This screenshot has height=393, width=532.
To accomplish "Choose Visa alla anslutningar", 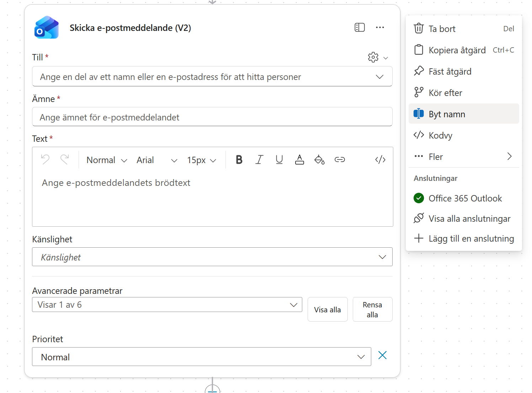I will [x=464, y=219].
